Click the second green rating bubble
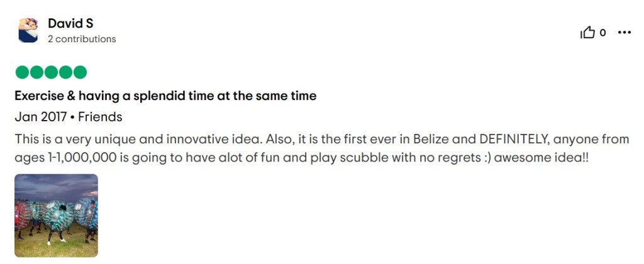Image resolution: width=644 pixels, height=264 pixels. coord(36,72)
